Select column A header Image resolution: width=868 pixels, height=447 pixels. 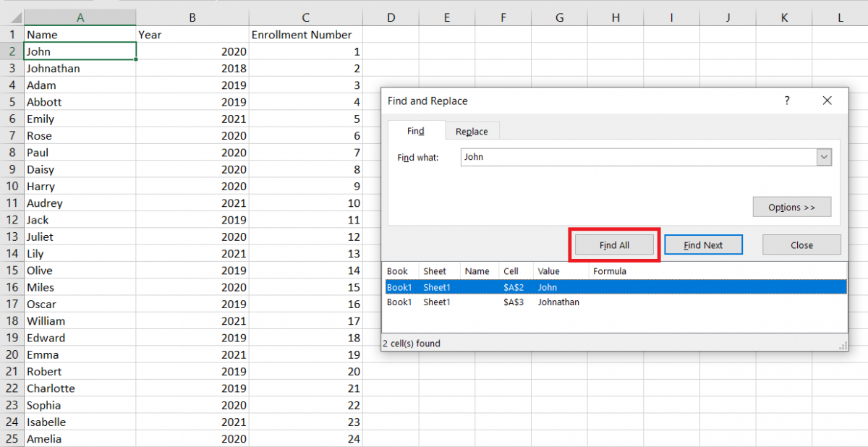(80, 18)
